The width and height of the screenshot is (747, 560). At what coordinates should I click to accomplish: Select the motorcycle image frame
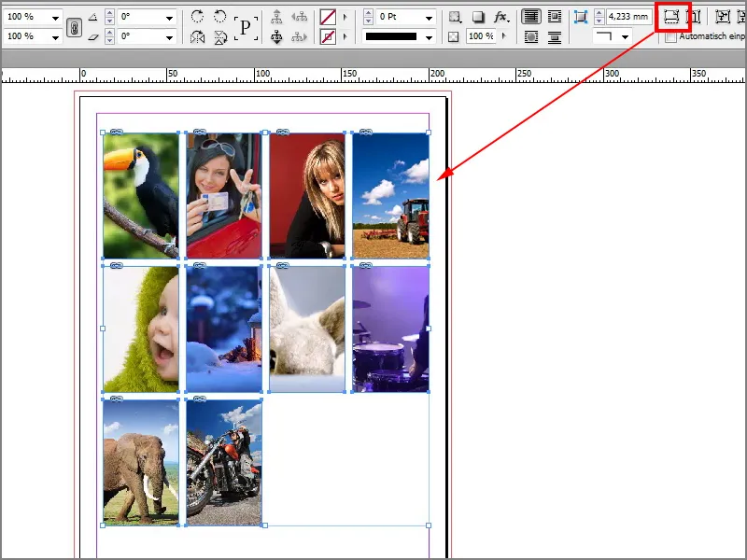tap(224, 462)
